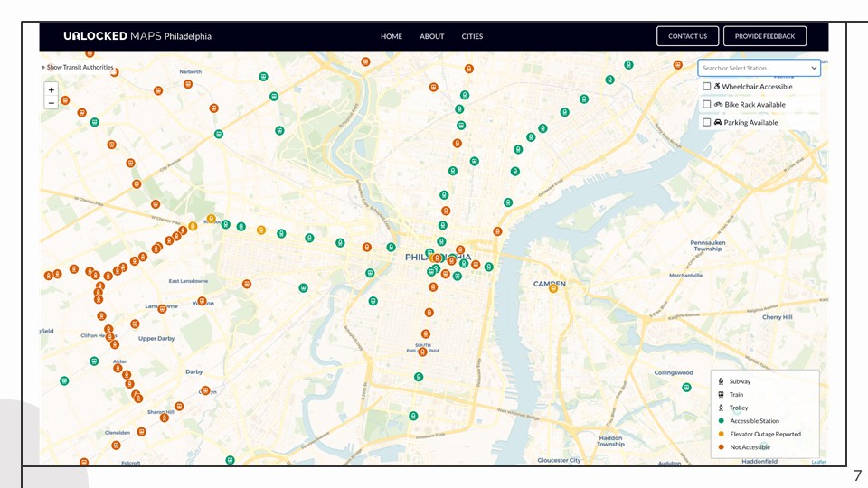Click the orange station marker near Narberth

pyautogui.click(x=188, y=83)
